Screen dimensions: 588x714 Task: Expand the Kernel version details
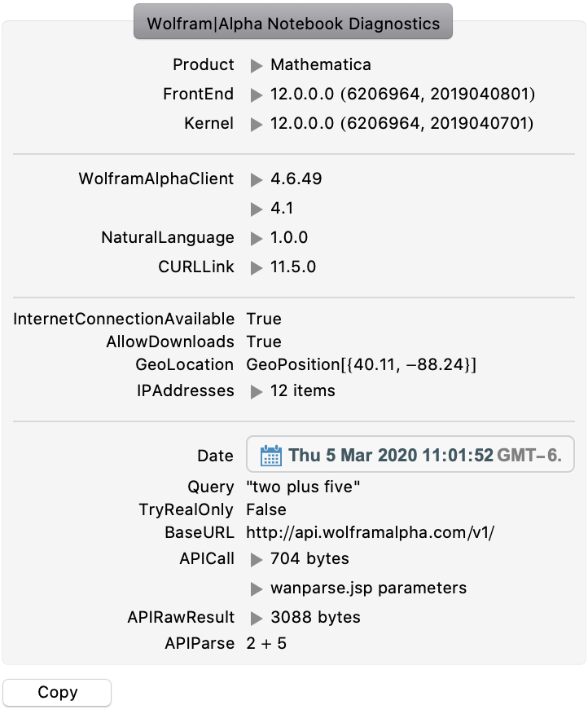(257, 125)
